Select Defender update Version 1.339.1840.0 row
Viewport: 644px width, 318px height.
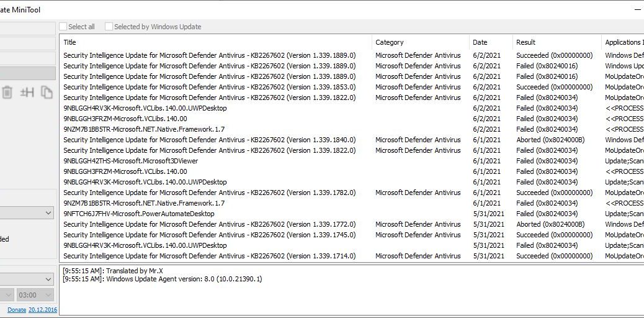coord(352,140)
